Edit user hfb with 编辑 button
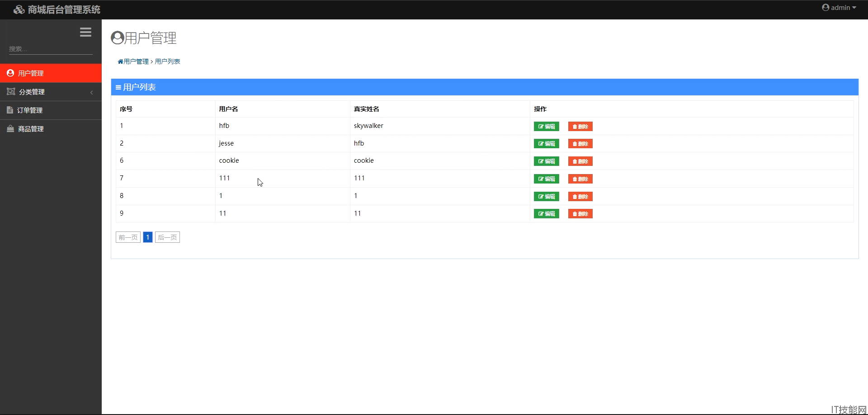The width and height of the screenshot is (868, 415). click(546, 127)
